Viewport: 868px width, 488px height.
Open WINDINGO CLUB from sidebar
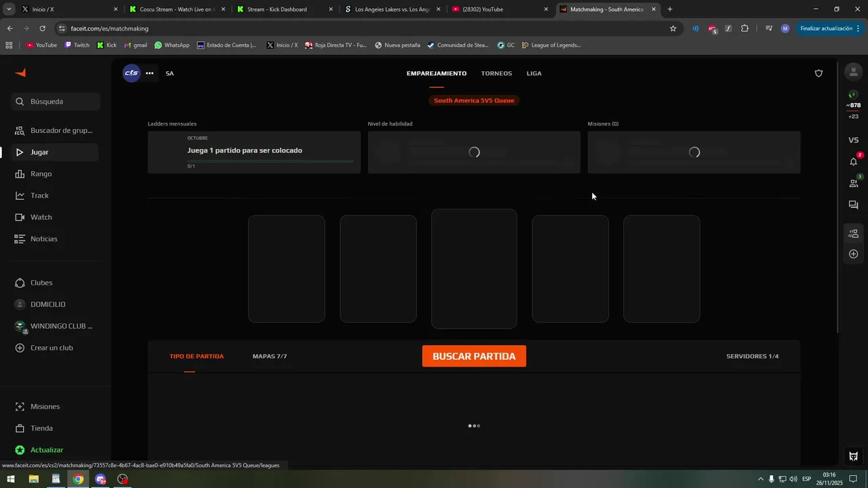56,326
